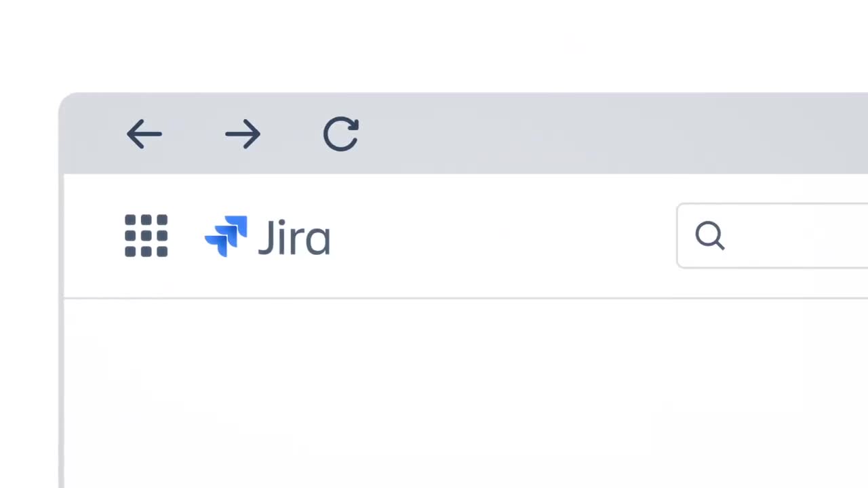
Task: Go back using the browser back arrow
Action: tap(144, 134)
